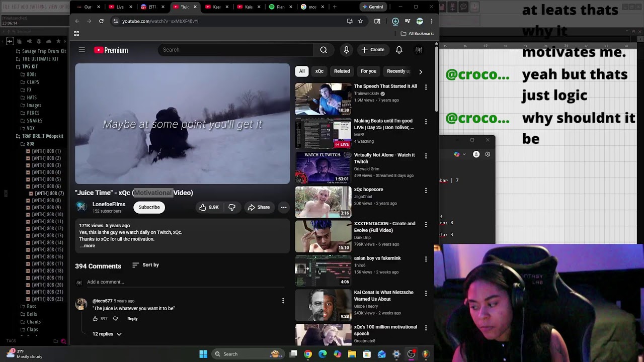Open Microsoft Edge from the taskbar

point(323,354)
